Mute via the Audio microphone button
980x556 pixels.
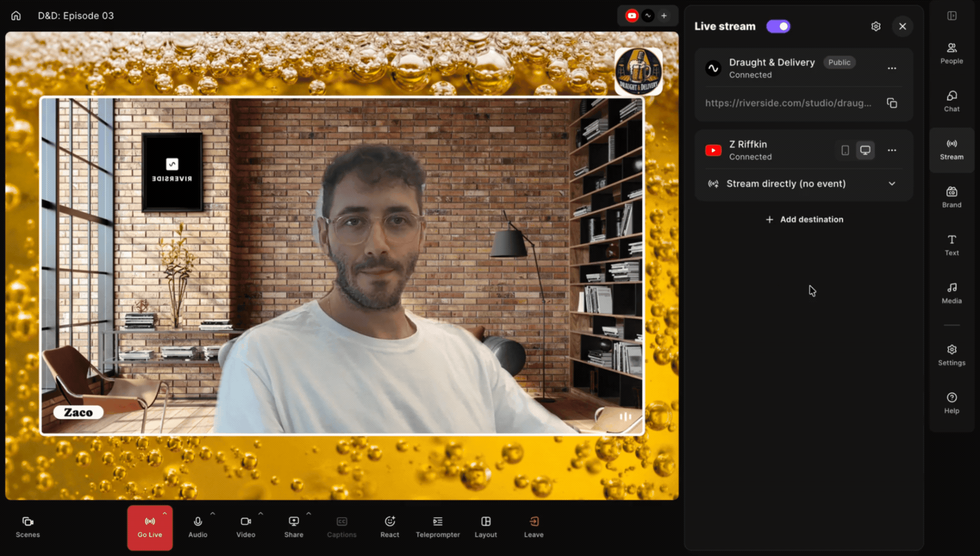click(198, 527)
